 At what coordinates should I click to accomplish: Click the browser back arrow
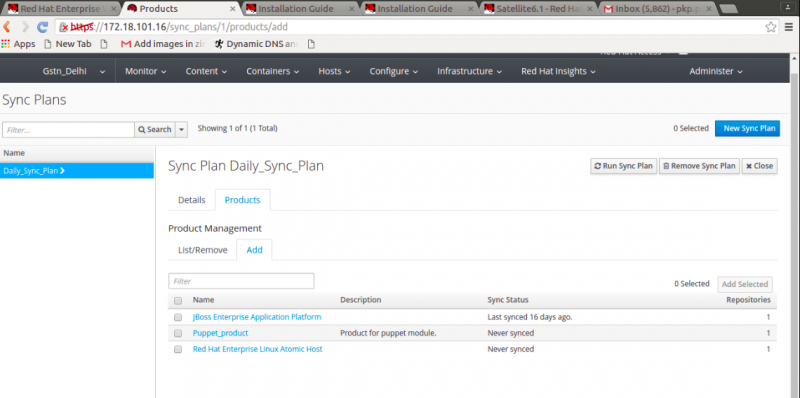pos(7,27)
